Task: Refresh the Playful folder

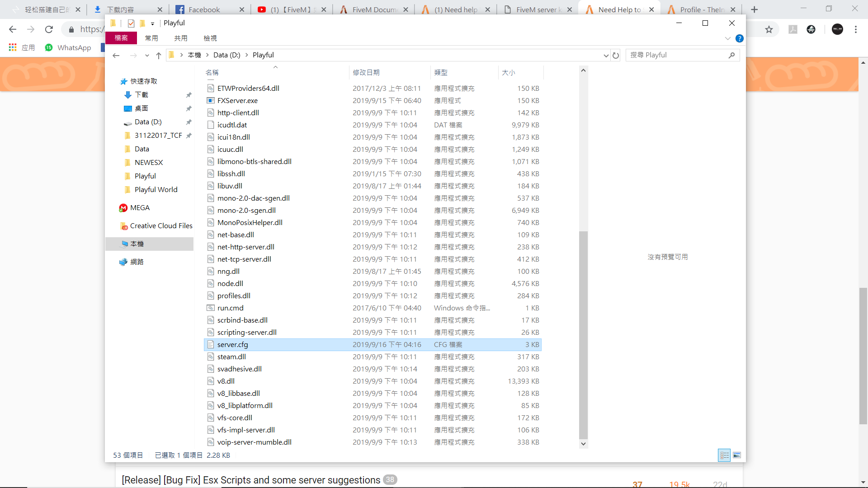Action: point(616,55)
